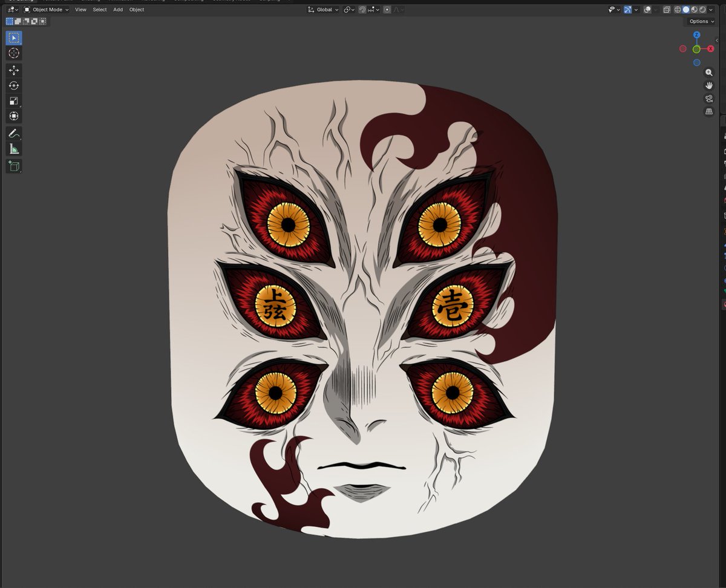Click the negative X axis gizmo circle
This screenshot has width=726, height=588.
[x=682, y=48]
